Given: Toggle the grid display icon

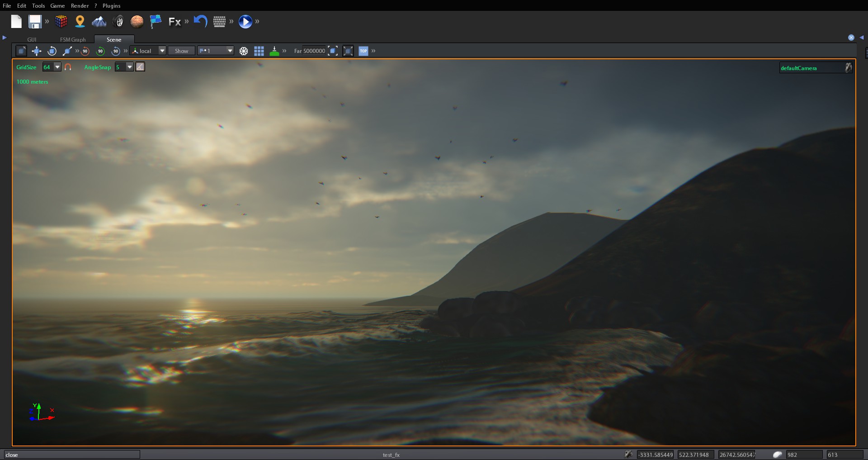Looking at the screenshot, I should pos(259,51).
